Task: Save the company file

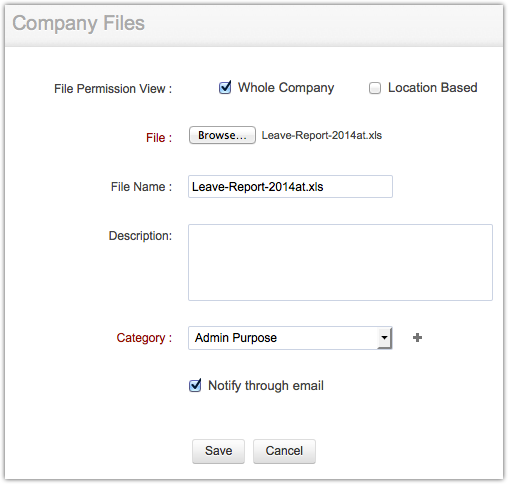Action: pos(218,451)
